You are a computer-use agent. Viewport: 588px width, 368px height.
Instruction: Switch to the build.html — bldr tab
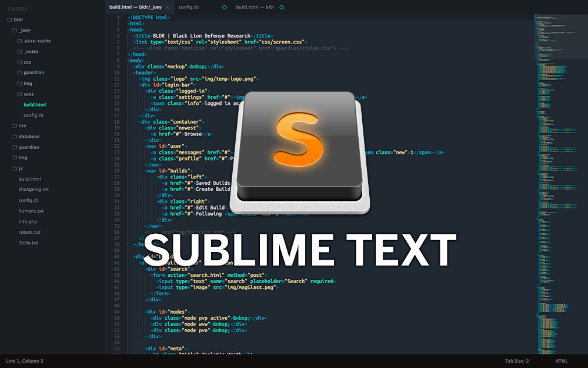255,7
